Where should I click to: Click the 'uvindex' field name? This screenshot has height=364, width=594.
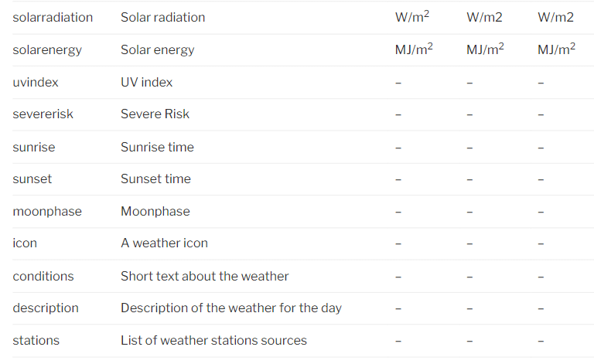36,82
